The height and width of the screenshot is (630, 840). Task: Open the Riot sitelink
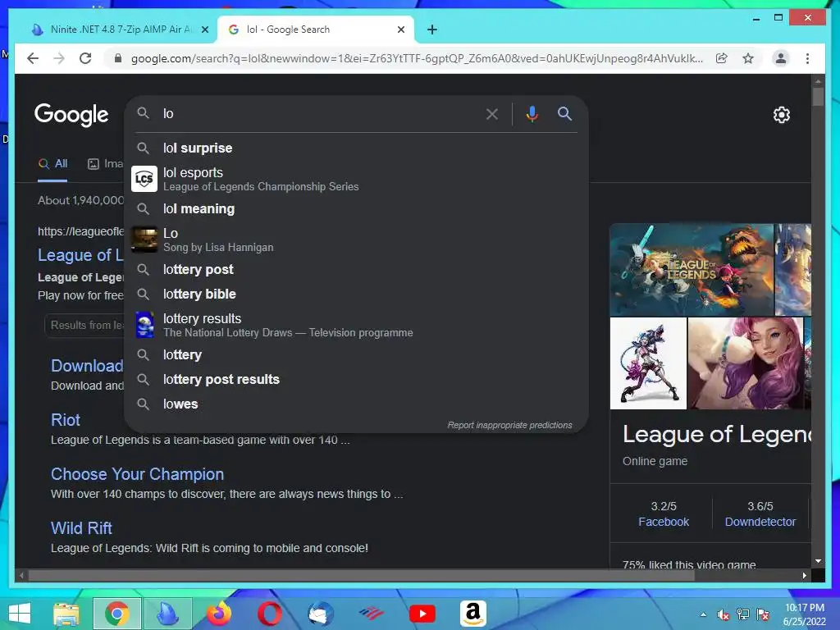click(x=66, y=420)
